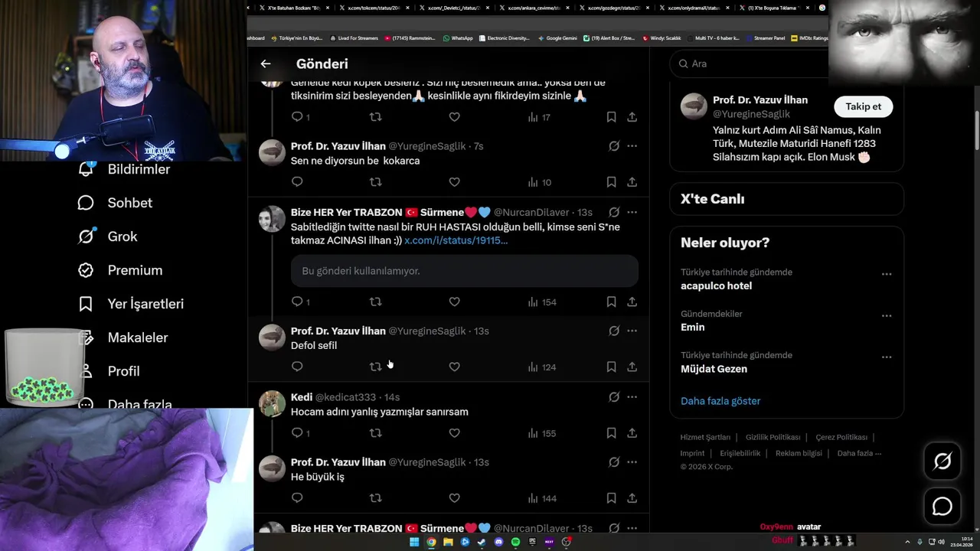Share 'Sen ne diyorsun be kokarca' post

(632, 182)
